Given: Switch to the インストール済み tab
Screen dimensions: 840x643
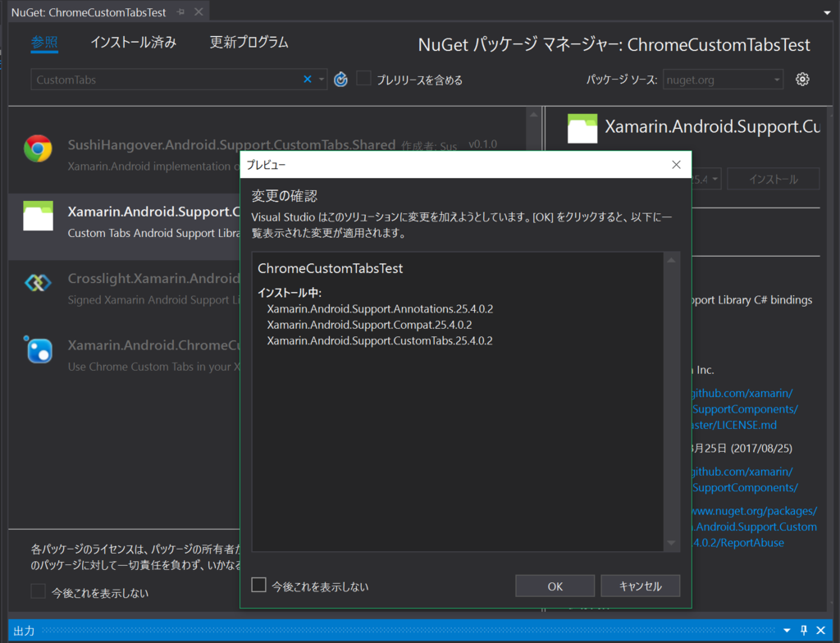Looking at the screenshot, I should pos(134,43).
